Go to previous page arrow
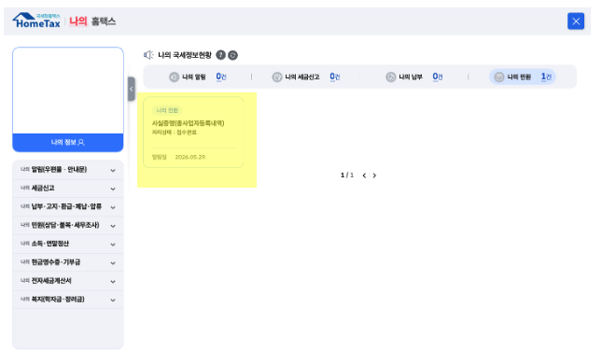Image resolution: width=602 pixels, height=364 pixels. [x=364, y=175]
